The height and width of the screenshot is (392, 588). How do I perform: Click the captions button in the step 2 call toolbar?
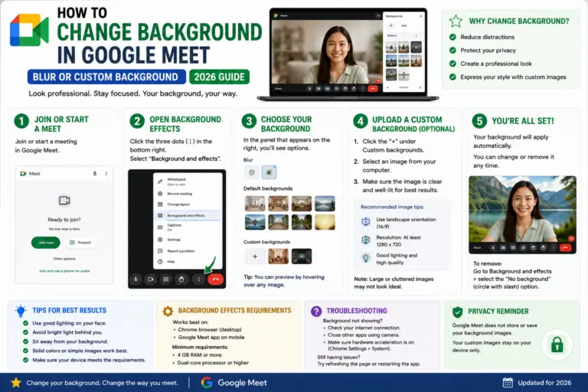pyautogui.click(x=165, y=279)
